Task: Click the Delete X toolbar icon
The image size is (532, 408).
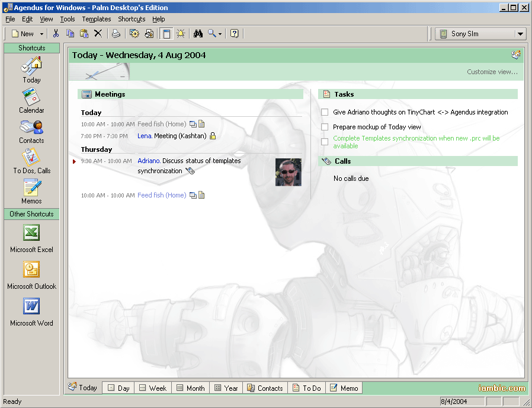Action: pyautogui.click(x=98, y=33)
